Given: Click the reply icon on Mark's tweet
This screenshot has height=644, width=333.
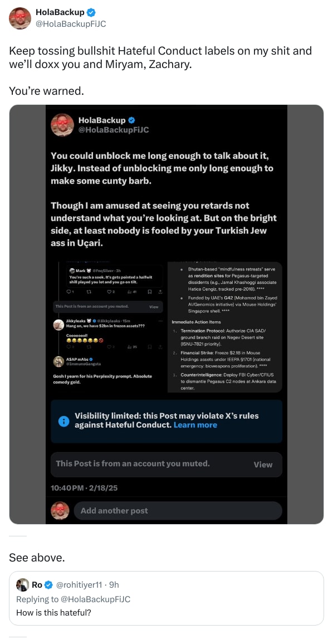Looking at the screenshot, I should click(x=70, y=291).
